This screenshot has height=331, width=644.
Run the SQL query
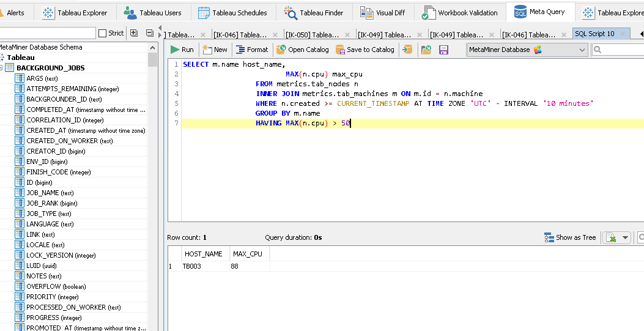click(x=182, y=50)
